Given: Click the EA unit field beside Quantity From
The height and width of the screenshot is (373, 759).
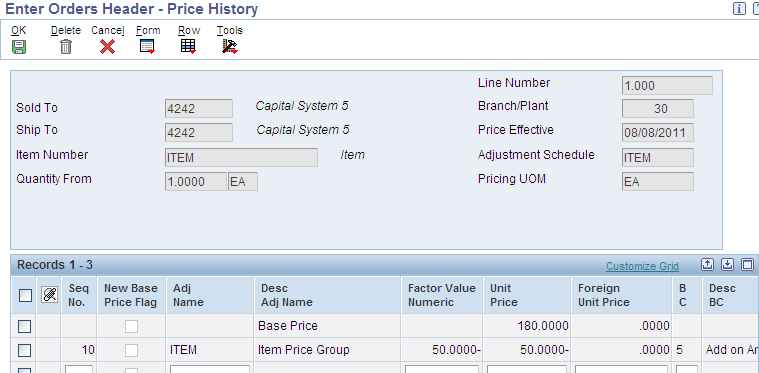Looking at the screenshot, I should click(x=243, y=182).
